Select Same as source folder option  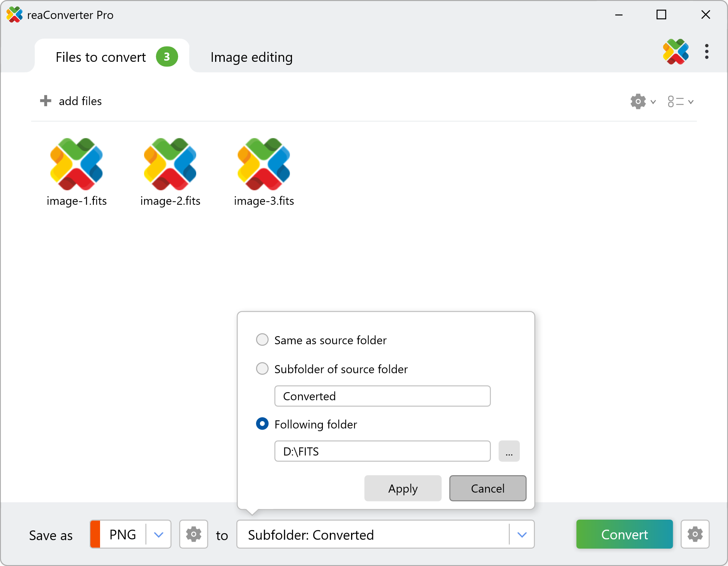pos(262,340)
